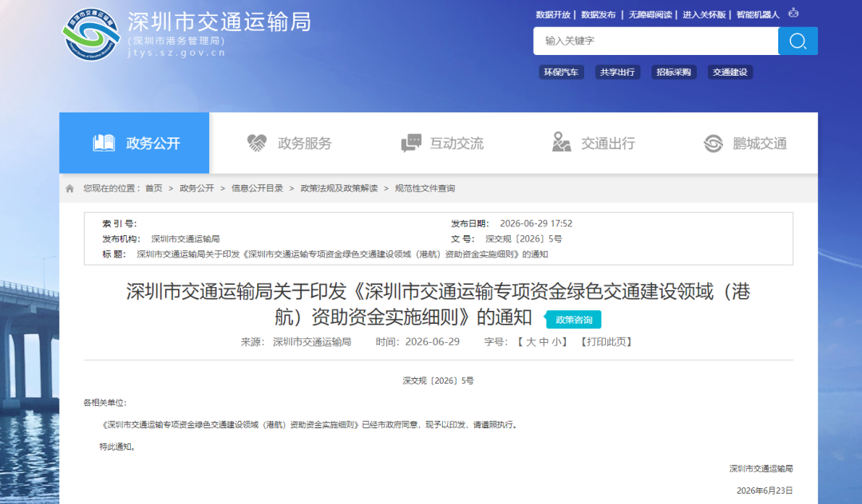This screenshot has width=862, height=504.
Task: Click the 时间: 2026-06-29 text
Action: [417, 342]
